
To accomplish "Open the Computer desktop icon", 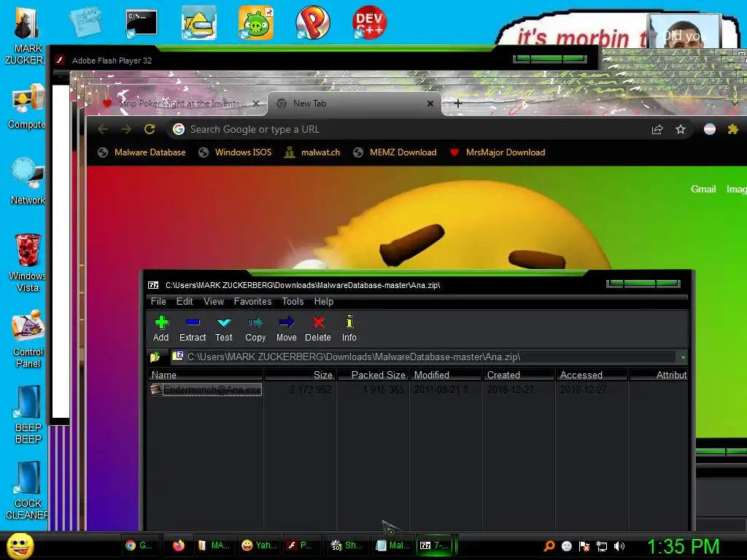I will tap(28, 106).
